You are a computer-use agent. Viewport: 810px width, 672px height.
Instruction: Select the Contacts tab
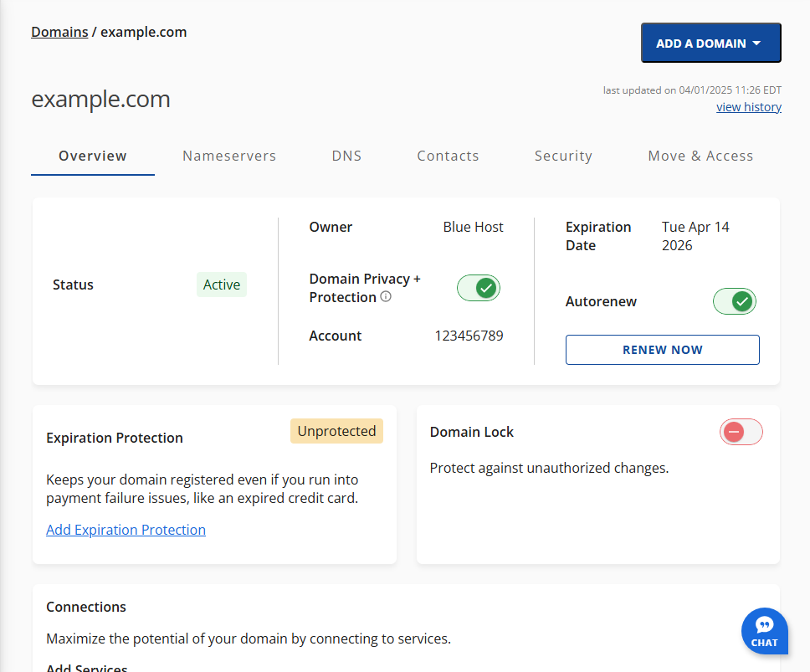[448, 156]
